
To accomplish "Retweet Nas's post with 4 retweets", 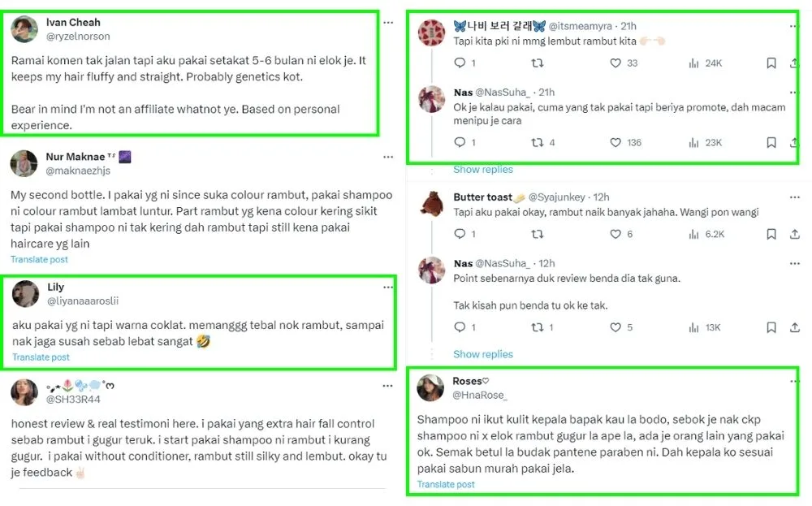I will [537, 143].
